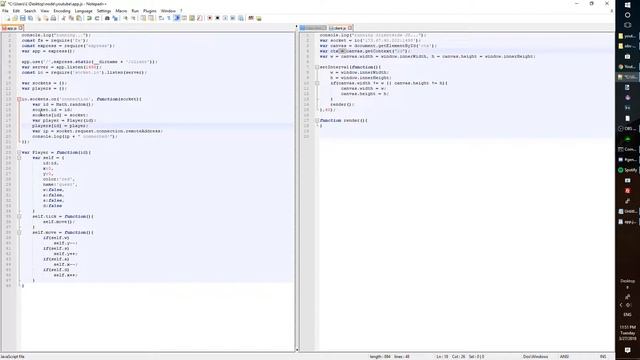This screenshot has width=640, height=360.
Task: Open the Plugins menu
Action: 149,11
